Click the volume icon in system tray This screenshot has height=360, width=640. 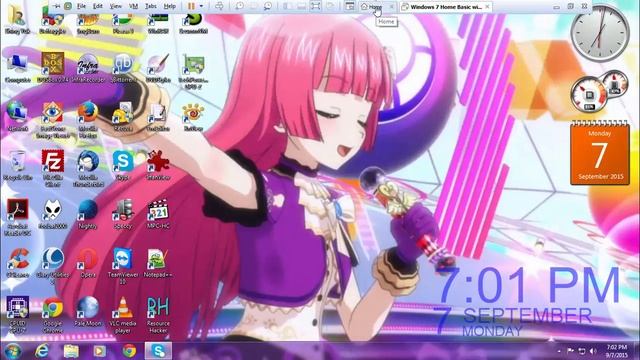(593, 351)
